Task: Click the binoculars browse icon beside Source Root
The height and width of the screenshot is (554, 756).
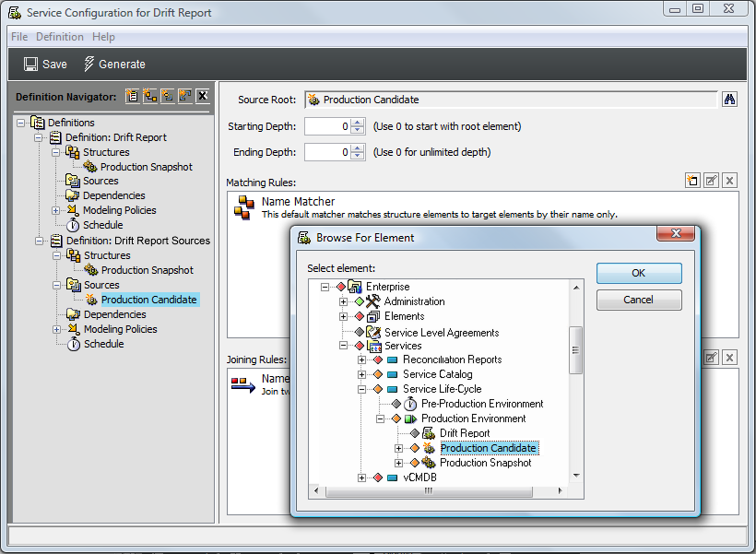Action: pyautogui.click(x=729, y=100)
